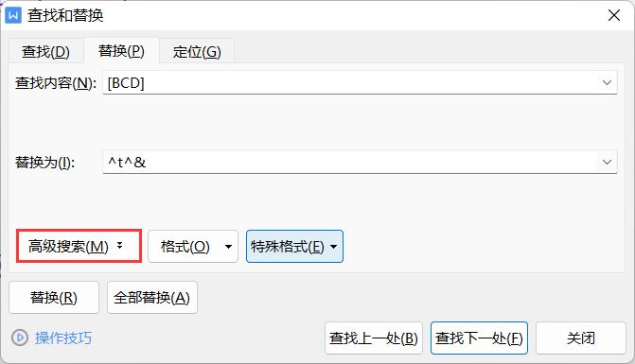Click the play icon beside 操作技巧
635x364 pixels.
(x=20, y=338)
